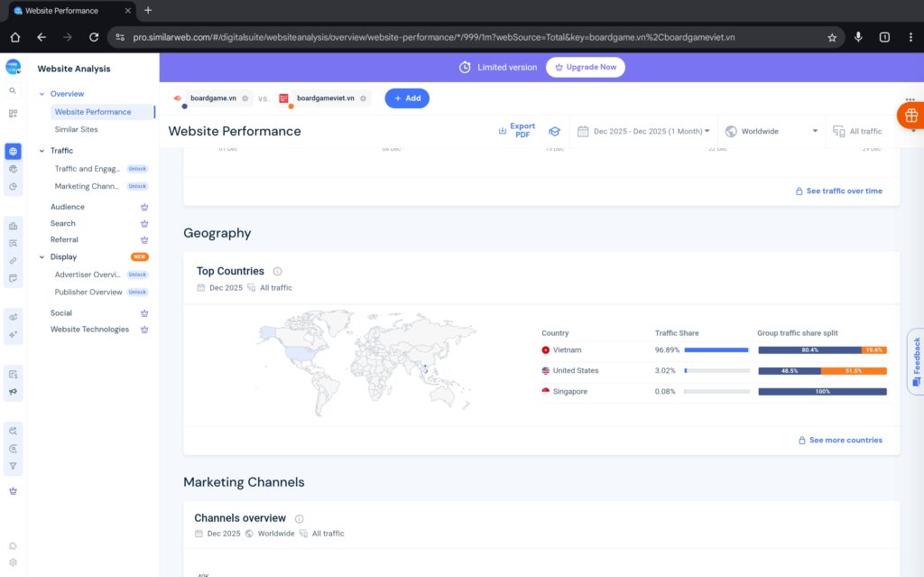924x577 pixels.
Task: Reload the page in the browser
Action: tap(94, 37)
